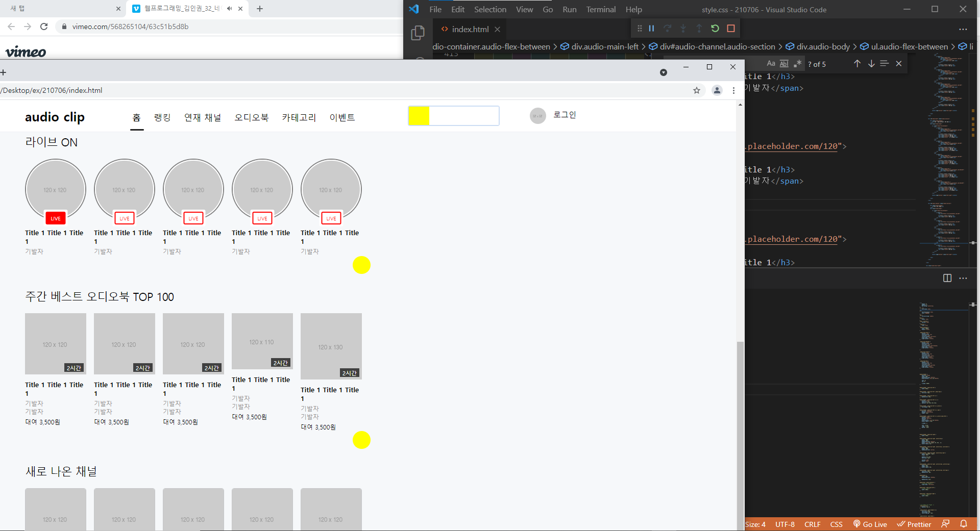Click the gray profile avatar beside 로그인

537,116
